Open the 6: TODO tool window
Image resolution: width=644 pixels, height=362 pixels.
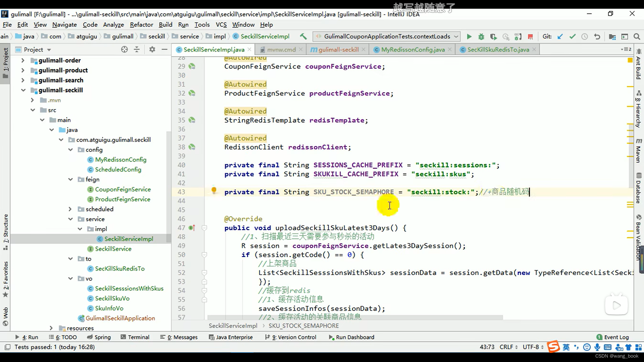click(63, 337)
